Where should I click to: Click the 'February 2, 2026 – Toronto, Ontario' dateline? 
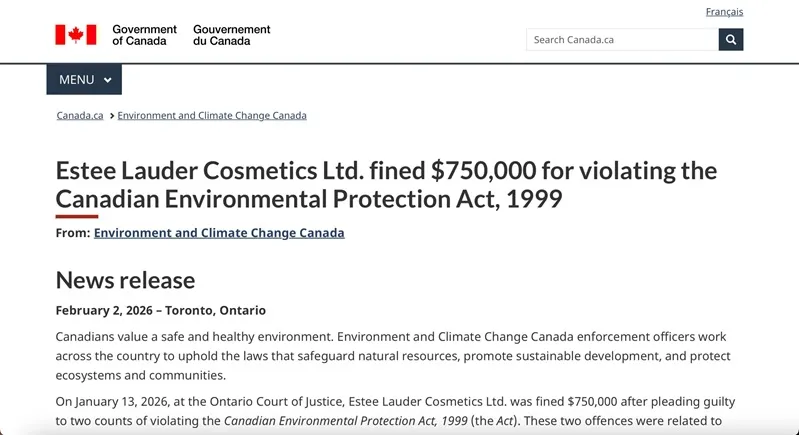161,311
